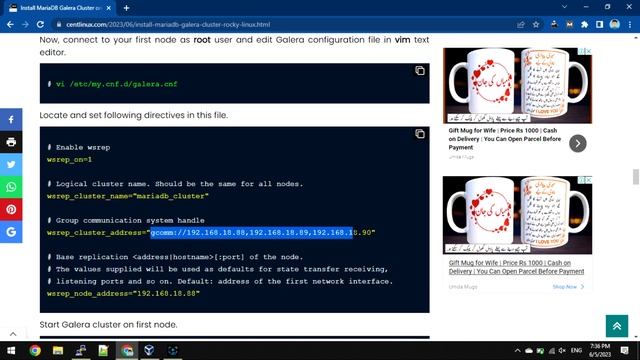Open a new browser tab
The width and height of the screenshot is (640, 360).
coord(127,8)
